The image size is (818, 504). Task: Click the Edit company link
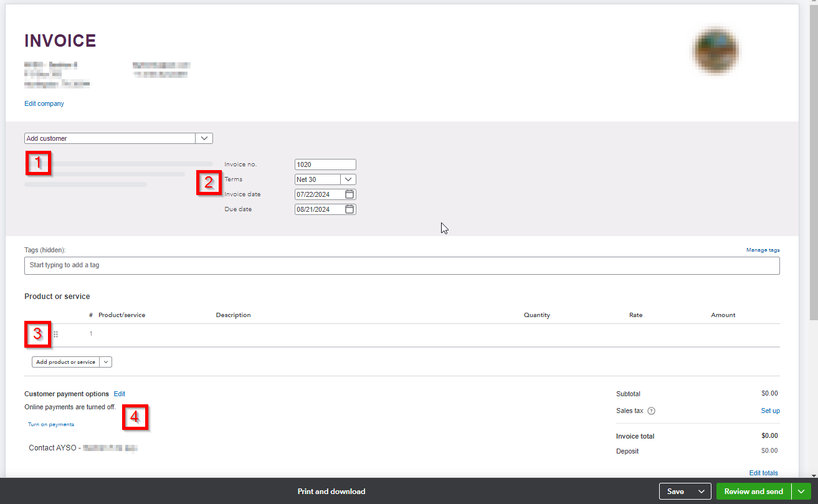tap(44, 103)
